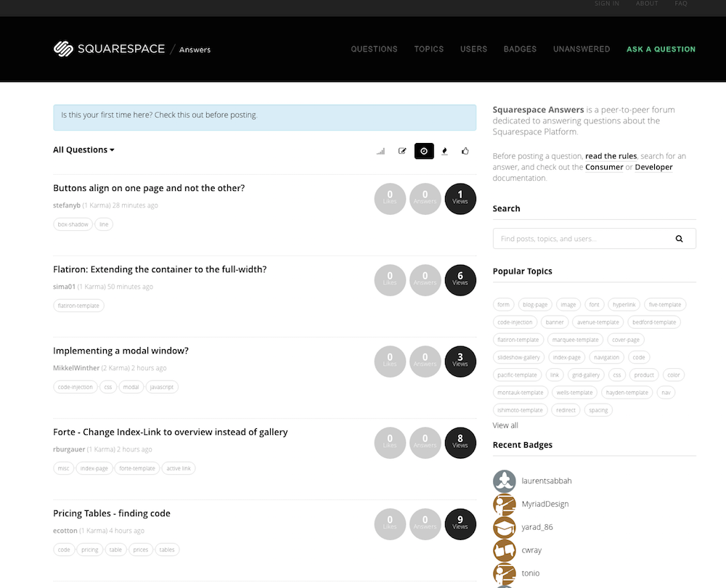Click the javascript tag

click(162, 387)
